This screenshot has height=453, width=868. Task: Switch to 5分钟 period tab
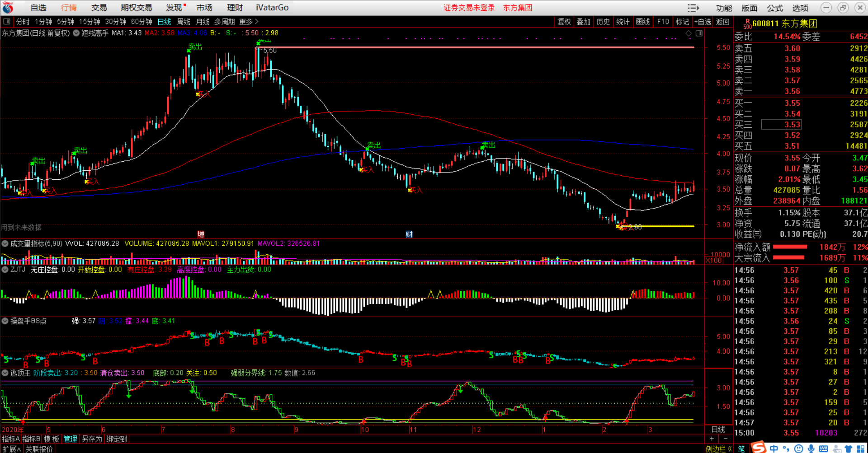[x=66, y=22]
